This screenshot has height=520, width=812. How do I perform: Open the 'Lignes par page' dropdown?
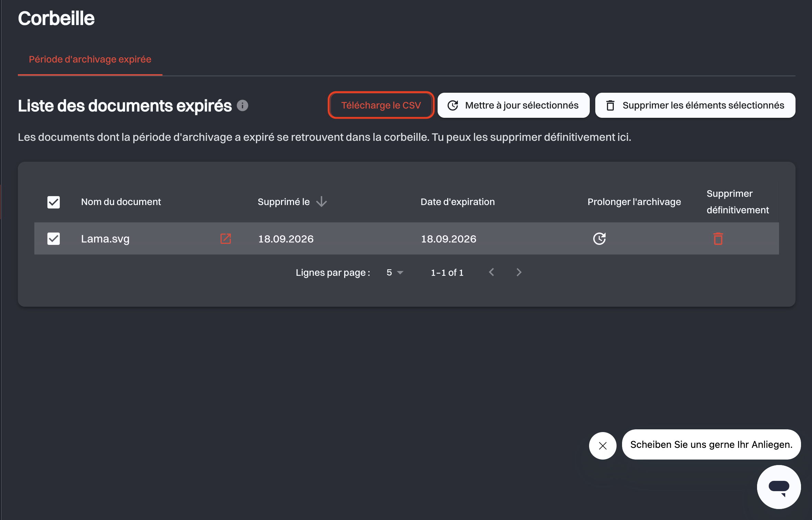click(395, 273)
